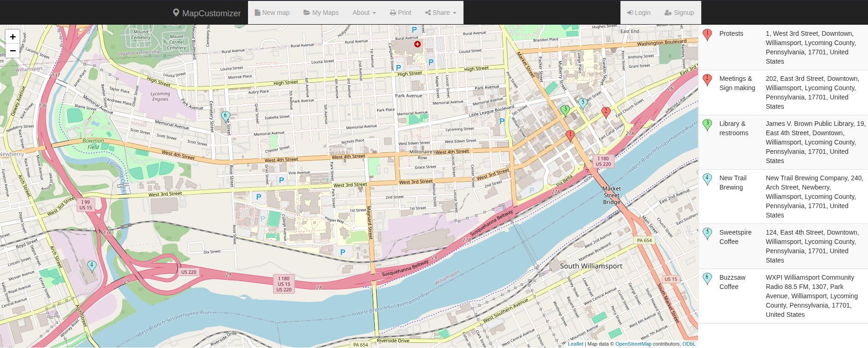Click blue marker 4 near Arch Street
Viewport: 868px width, 348px height.
(x=92, y=266)
